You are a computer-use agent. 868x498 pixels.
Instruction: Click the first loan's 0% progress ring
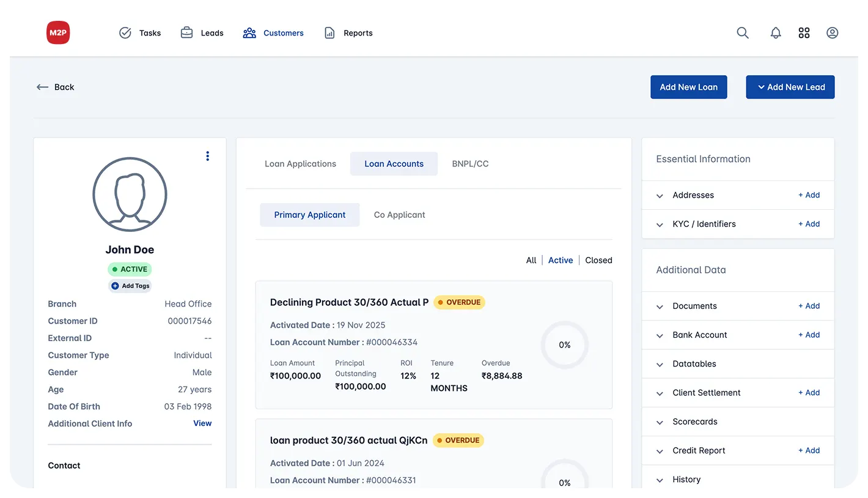[x=565, y=345]
